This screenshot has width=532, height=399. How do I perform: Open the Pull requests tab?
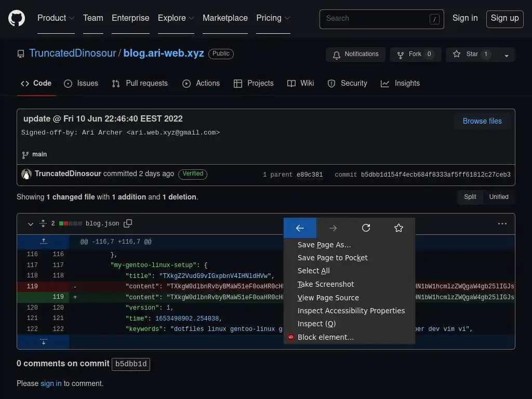pyautogui.click(x=140, y=84)
